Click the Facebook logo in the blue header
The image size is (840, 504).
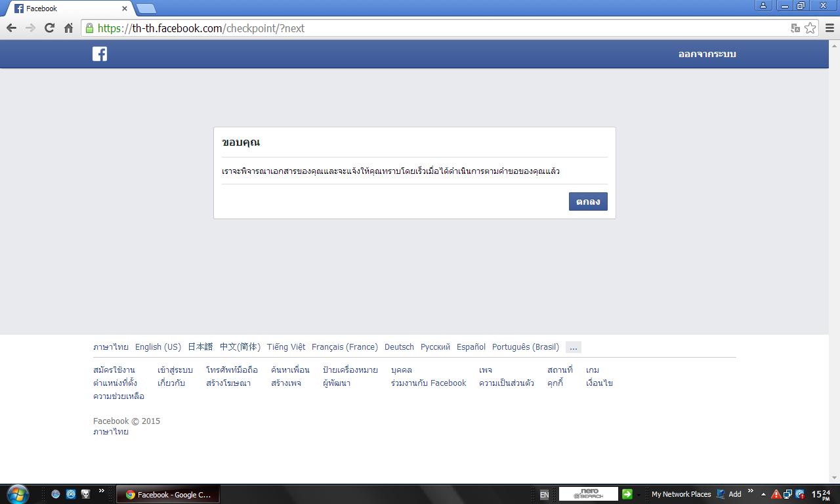click(x=100, y=54)
